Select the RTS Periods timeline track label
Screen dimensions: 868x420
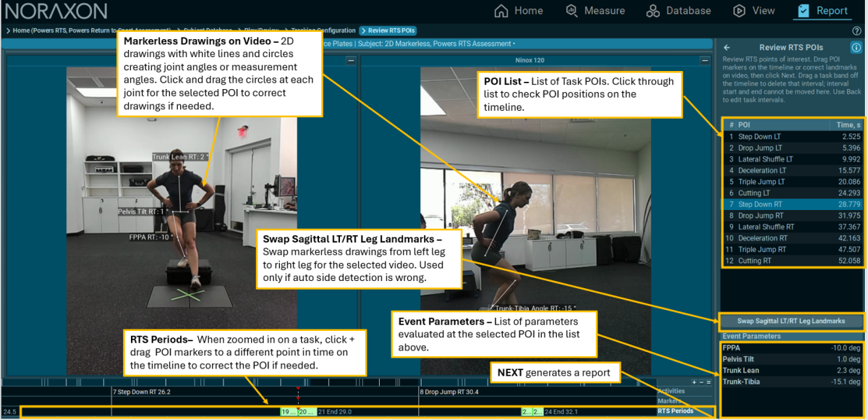tap(676, 411)
